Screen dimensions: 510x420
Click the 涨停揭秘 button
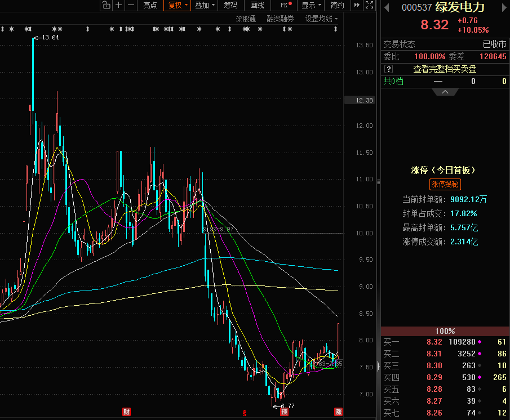click(x=445, y=185)
